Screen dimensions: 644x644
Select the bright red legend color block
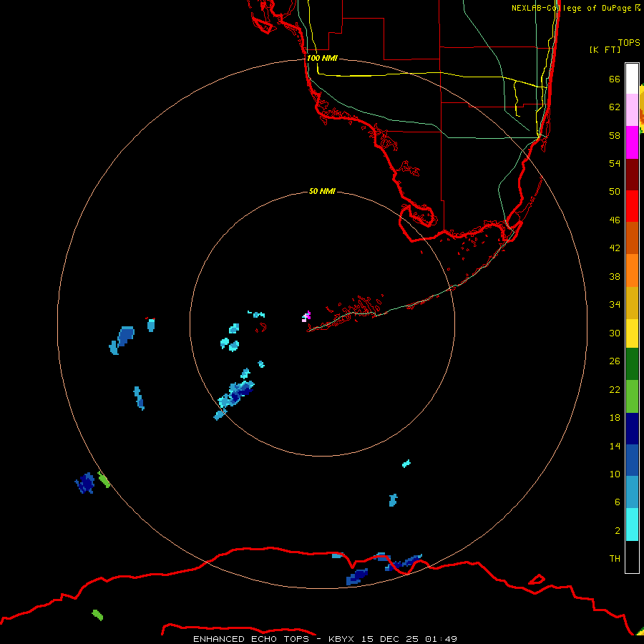(632, 206)
